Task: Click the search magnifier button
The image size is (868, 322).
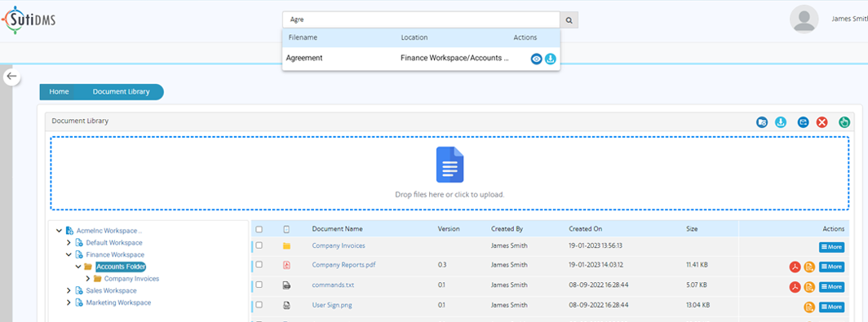Action: [x=569, y=20]
